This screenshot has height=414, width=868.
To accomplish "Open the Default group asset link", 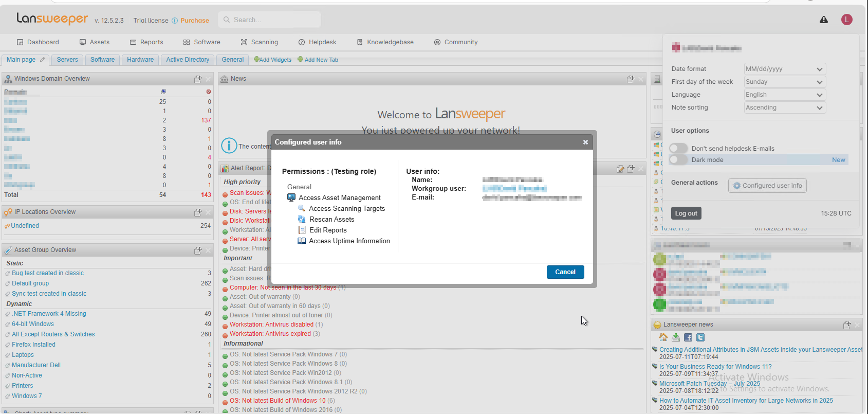I will point(30,283).
